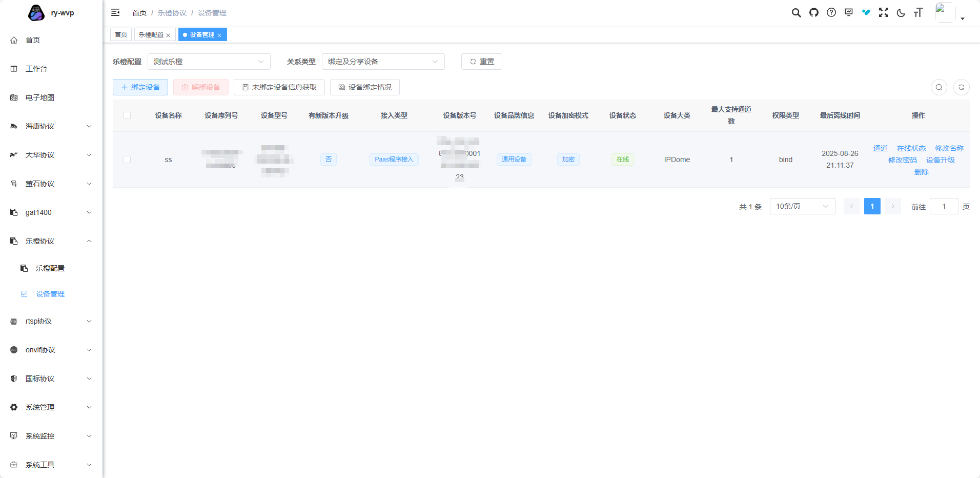Image resolution: width=980 pixels, height=478 pixels.
Task: Open the 乐橙配置 dropdown showing 测试乐橙
Action: (x=209, y=62)
